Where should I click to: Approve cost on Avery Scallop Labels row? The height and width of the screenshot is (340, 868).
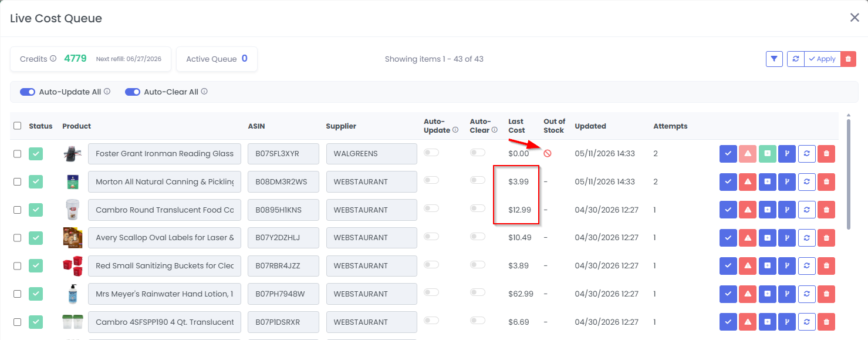[x=728, y=238]
